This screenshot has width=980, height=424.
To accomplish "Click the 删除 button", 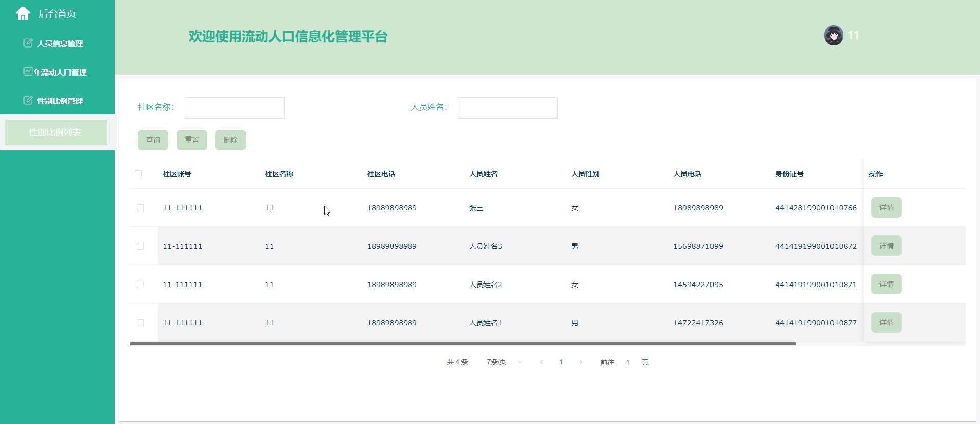I will (x=231, y=140).
